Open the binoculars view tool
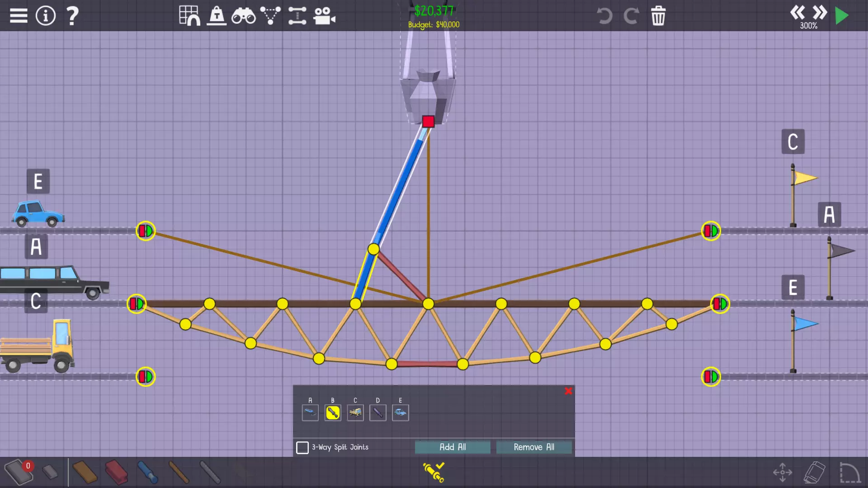This screenshot has height=488, width=868. click(243, 16)
